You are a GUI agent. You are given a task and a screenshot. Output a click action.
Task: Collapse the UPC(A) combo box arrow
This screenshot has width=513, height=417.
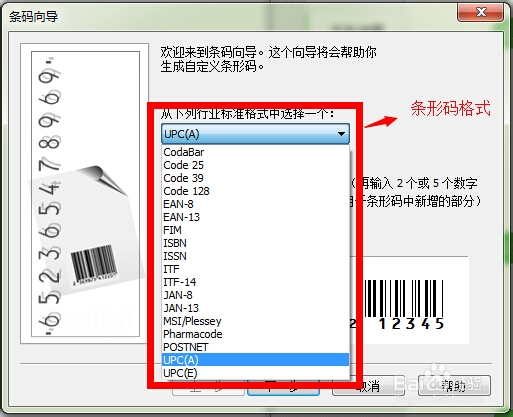pyautogui.click(x=341, y=134)
